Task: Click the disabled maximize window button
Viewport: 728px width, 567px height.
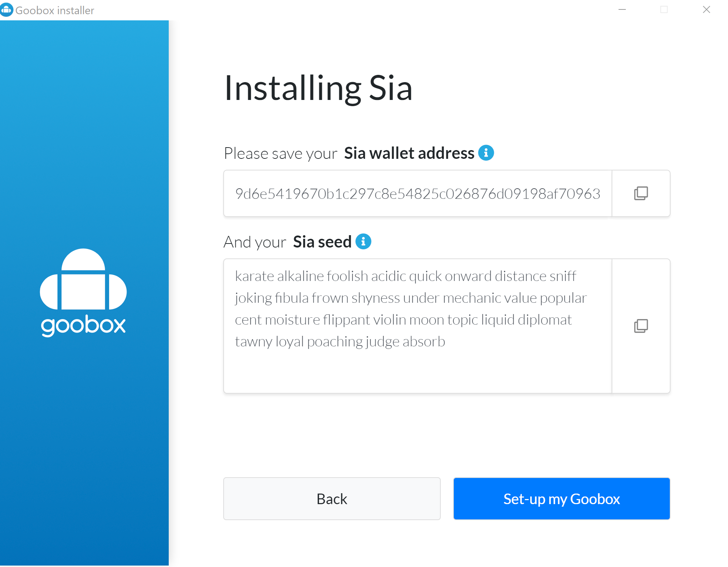Action: coord(664,10)
